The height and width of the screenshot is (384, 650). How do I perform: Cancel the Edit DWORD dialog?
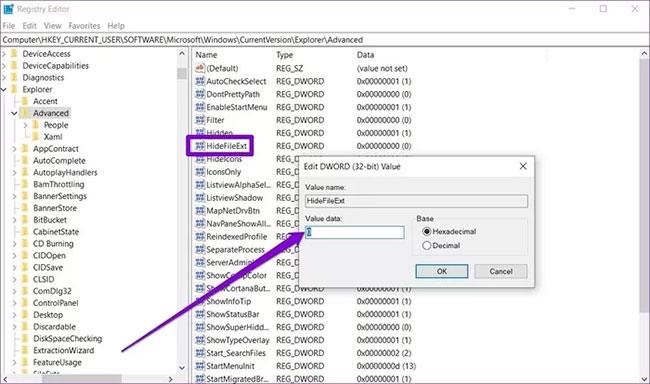pos(501,271)
